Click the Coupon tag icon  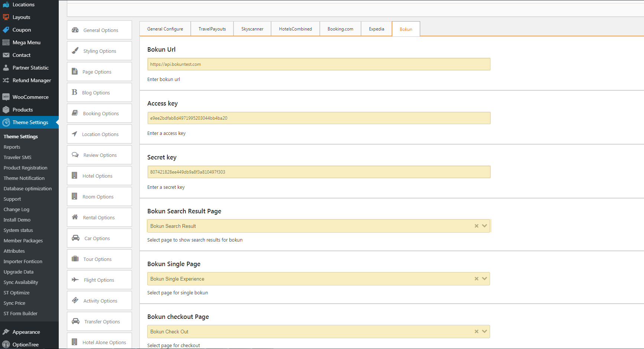tap(6, 30)
